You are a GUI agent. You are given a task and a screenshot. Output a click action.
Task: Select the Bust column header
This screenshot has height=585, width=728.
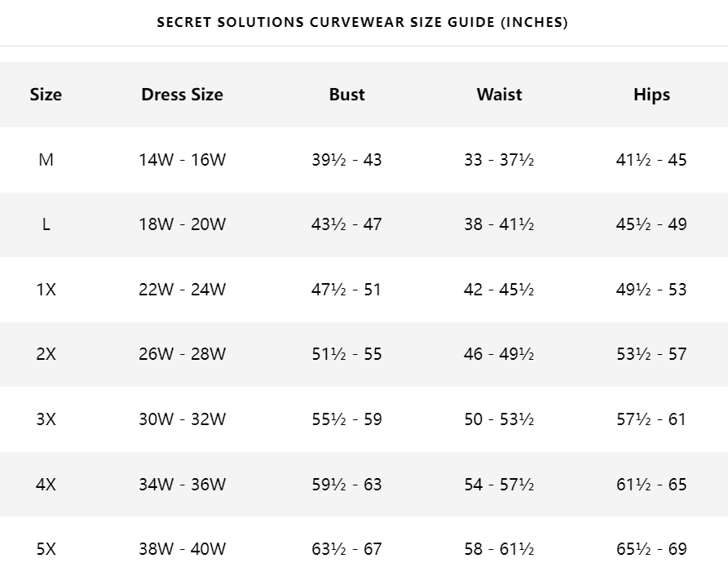coord(346,95)
